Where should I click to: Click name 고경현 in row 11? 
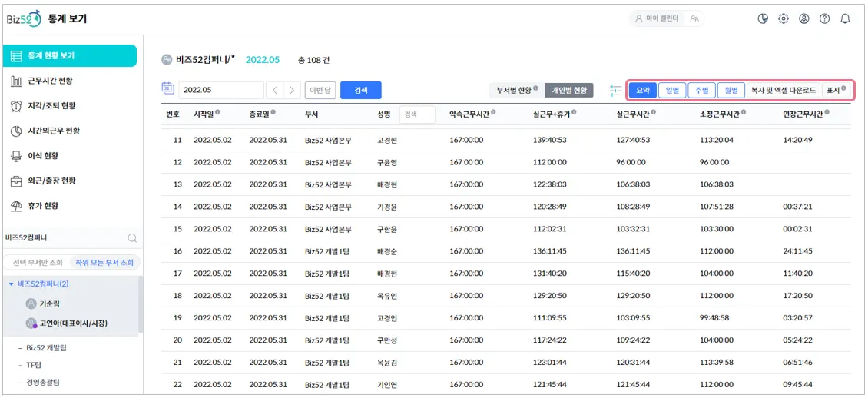386,140
